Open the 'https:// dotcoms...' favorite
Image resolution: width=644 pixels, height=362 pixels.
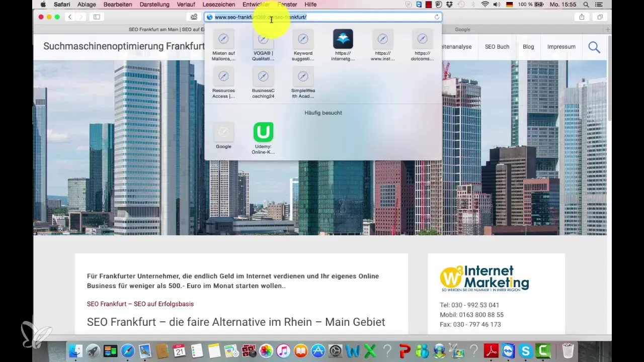point(422,45)
